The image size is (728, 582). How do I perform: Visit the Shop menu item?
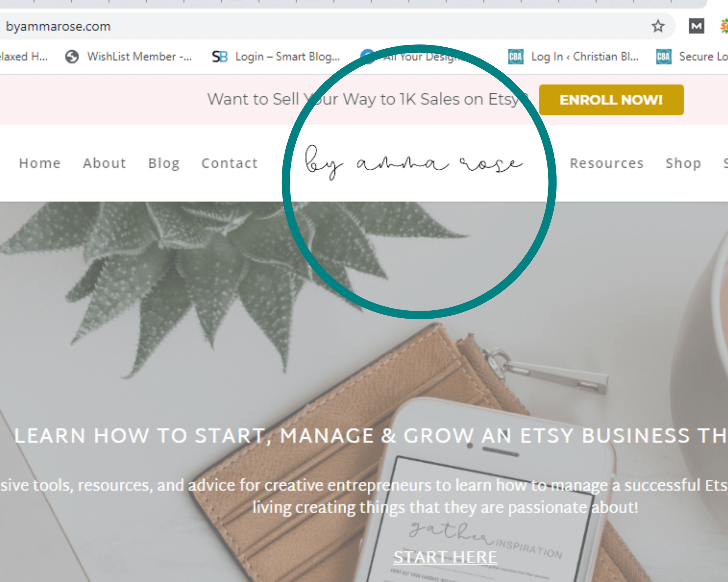click(x=683, y=164)
